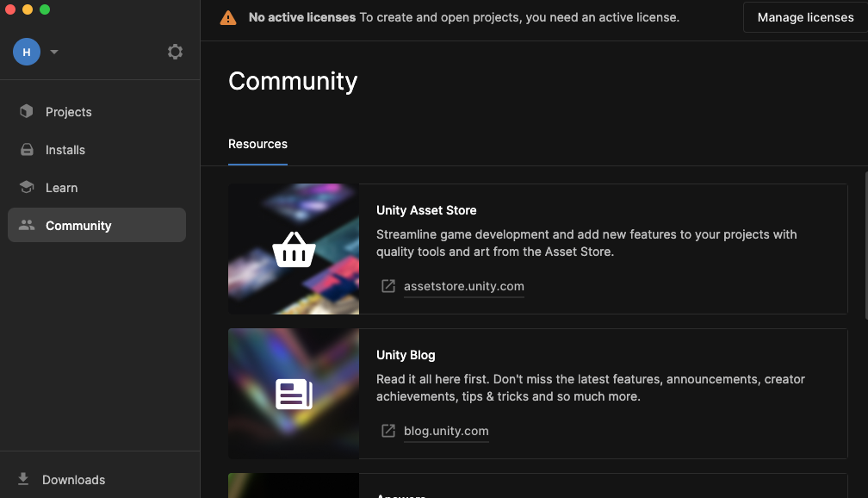868x498 pixels.
Task: Click external link icon beside blog.unity.com
Action: (x=388, y=431)
